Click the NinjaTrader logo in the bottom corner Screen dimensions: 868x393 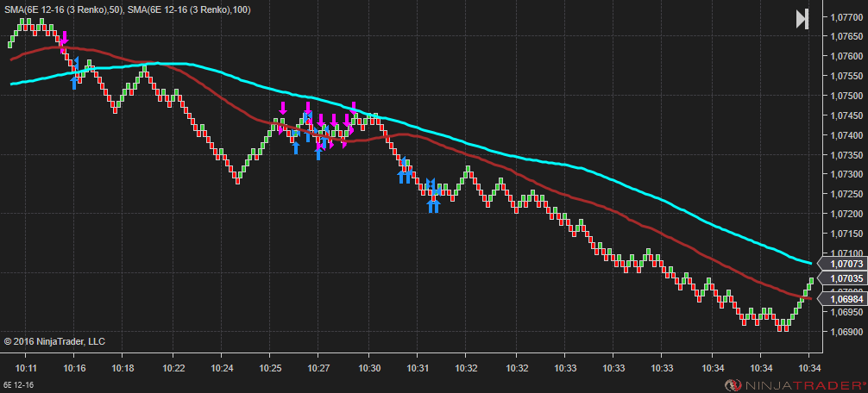[796, 384]
